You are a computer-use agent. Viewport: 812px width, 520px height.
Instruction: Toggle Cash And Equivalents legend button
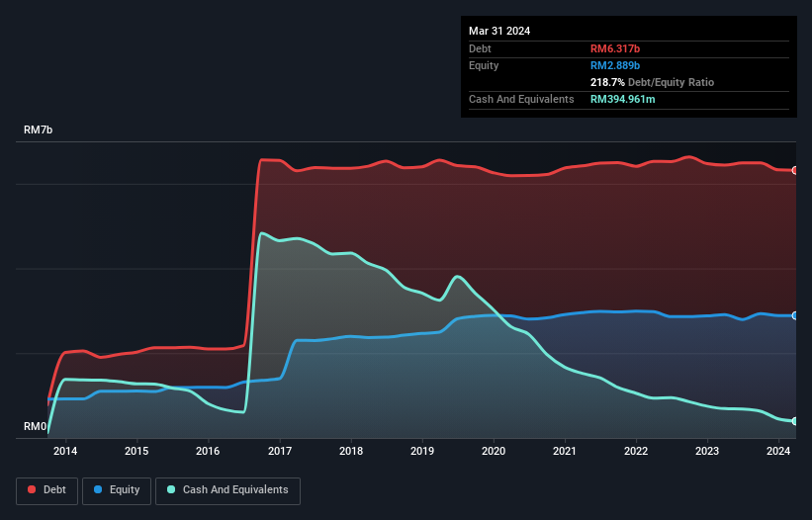point(227,490)
